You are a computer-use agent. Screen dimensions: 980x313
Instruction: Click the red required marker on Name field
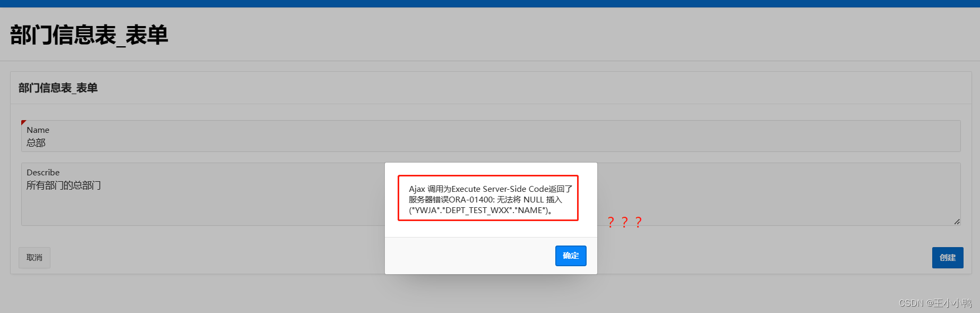23,122
